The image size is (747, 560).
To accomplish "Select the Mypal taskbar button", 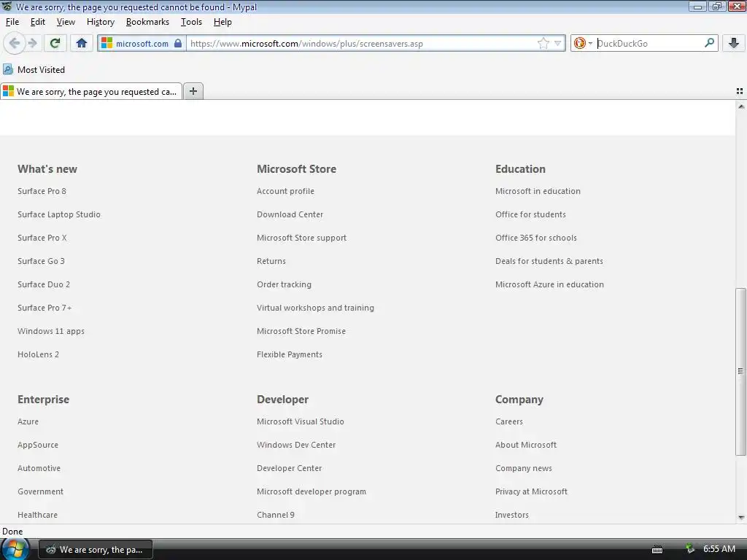I will pos(96,550).
